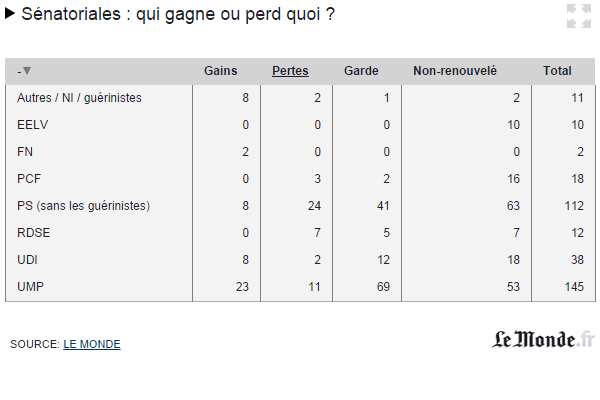
Task: Select the Autres / NI / guérinistes row
Action: point(80,98)
